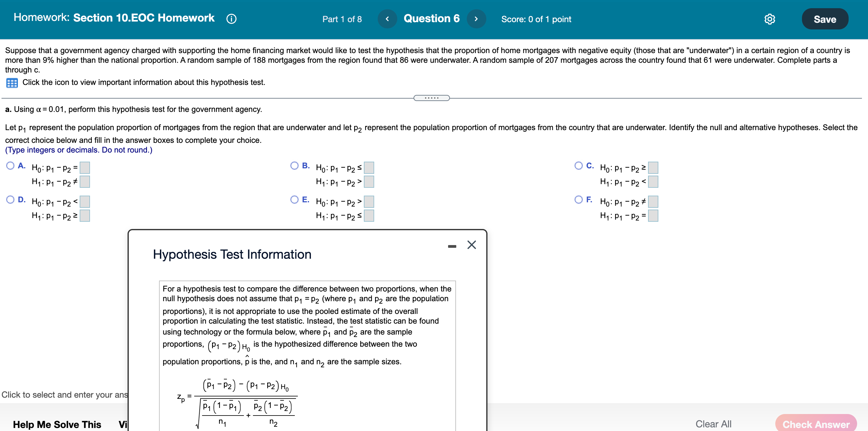
Task: Select answer choice B radio button
Action: 294,165
